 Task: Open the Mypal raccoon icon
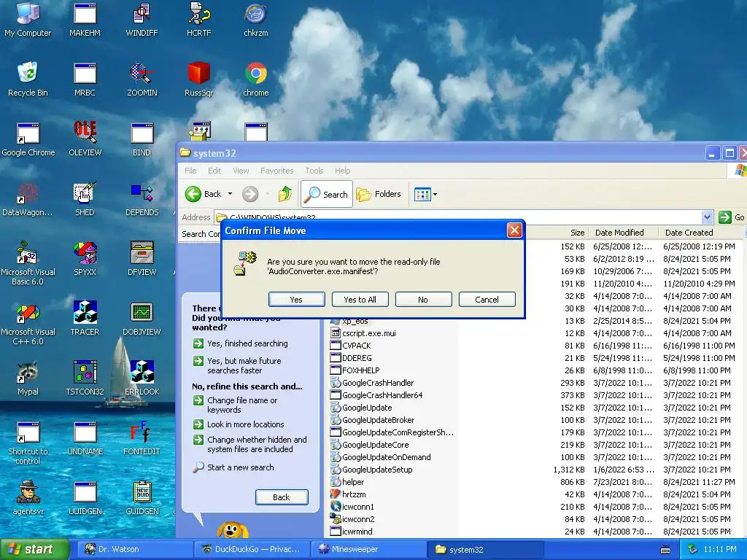pos(28,378)
